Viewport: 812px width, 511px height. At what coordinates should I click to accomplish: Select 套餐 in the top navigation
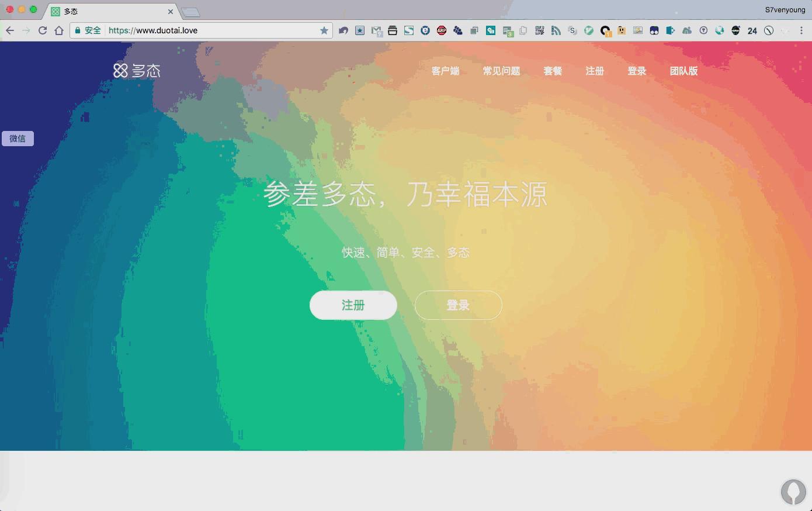(553, 71)
